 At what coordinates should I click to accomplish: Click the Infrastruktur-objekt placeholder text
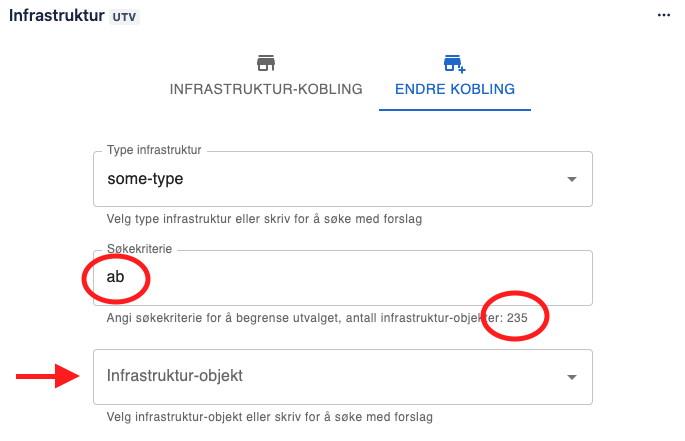pyautogui.click(x=175, y=377)
